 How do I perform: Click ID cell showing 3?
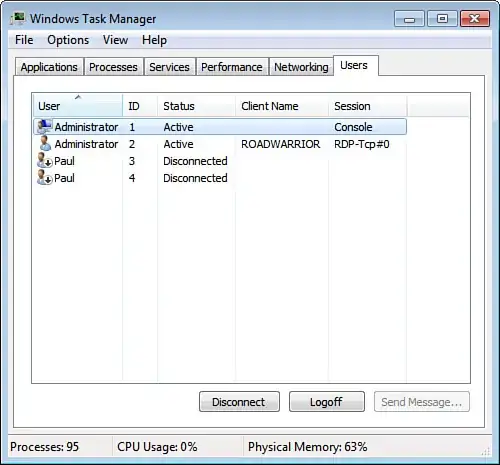(x=132, y=161)
